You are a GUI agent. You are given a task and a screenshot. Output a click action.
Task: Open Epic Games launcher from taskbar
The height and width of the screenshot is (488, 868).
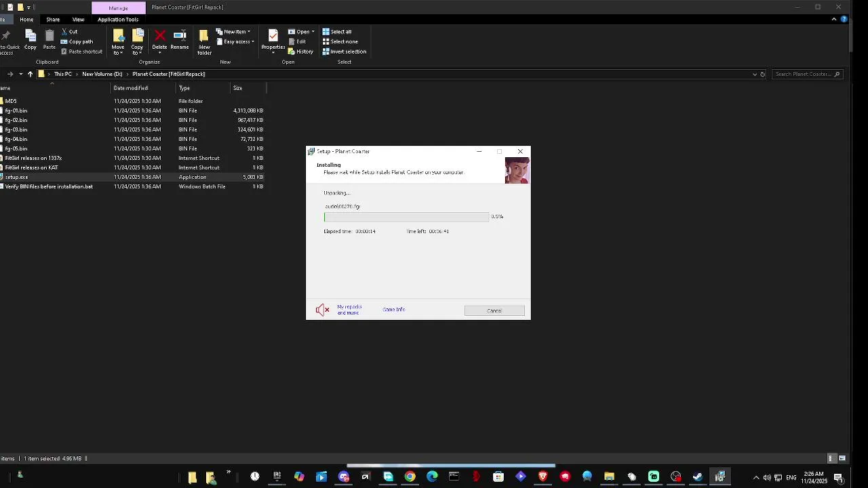pyautogui.click(x=277, y=476)
